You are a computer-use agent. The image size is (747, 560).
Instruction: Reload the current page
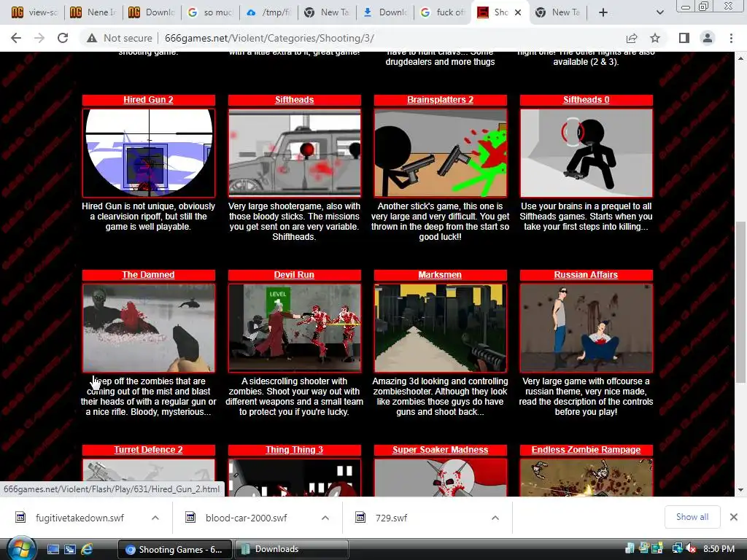coord(63,38)
